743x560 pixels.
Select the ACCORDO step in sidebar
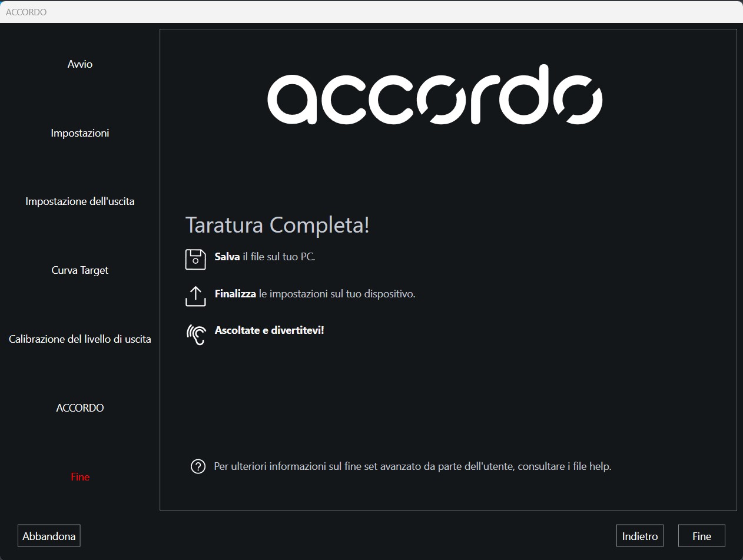point(80,408)
